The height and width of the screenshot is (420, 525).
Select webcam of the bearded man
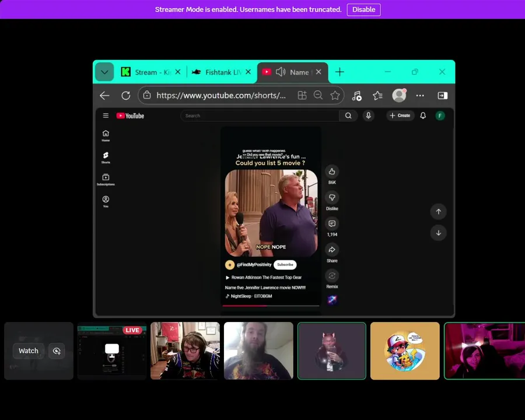point(258,351)
